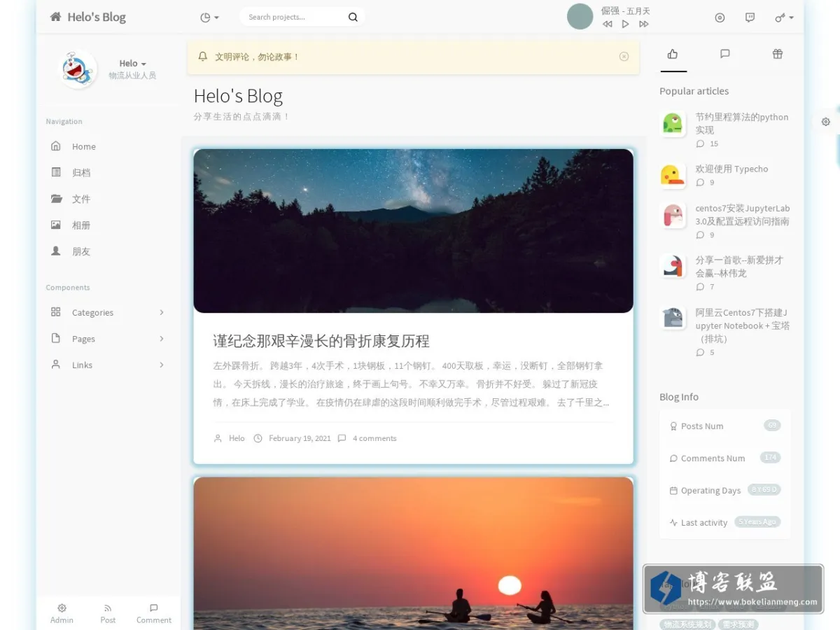Click yellow duck thumbnail of Typecho article
This screenshot has width=840, height=630.
pyautogui.click(x=673, y=175)
